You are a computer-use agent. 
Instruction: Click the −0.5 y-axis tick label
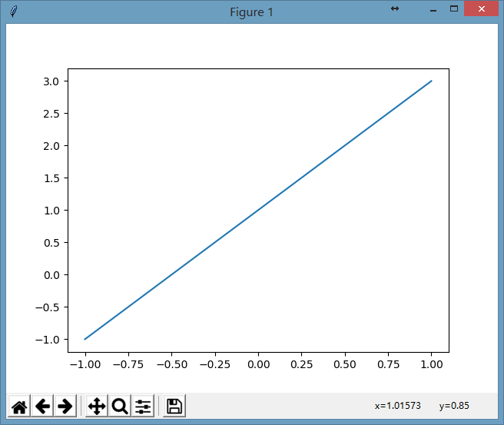pos(48,307)
